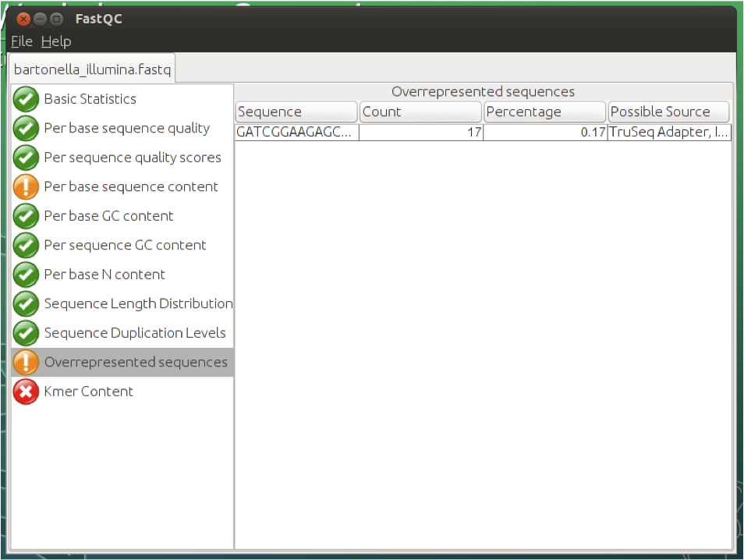Image resolution: width=744 pixels, height=560 pixels.
Task: Select the GATCGGAAGAGC... sequence cell
Action: point(297,132)
